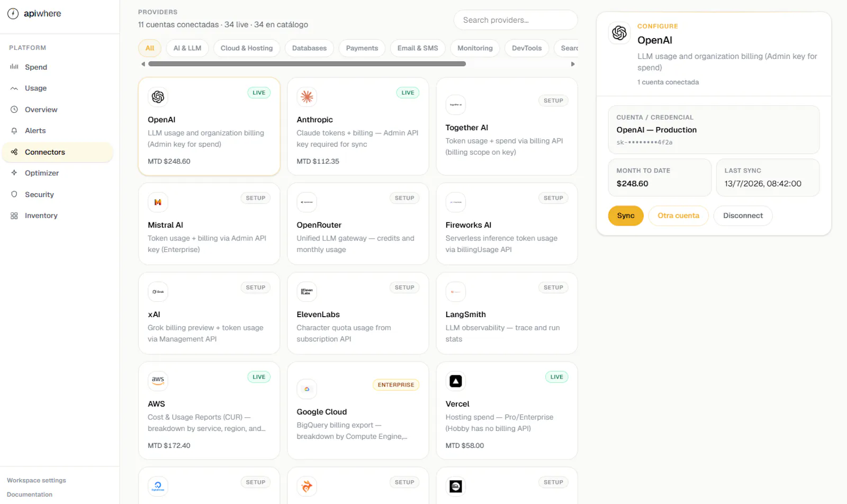
Task: Click the ElevenLabs logo
Action: tap(307, 292)
